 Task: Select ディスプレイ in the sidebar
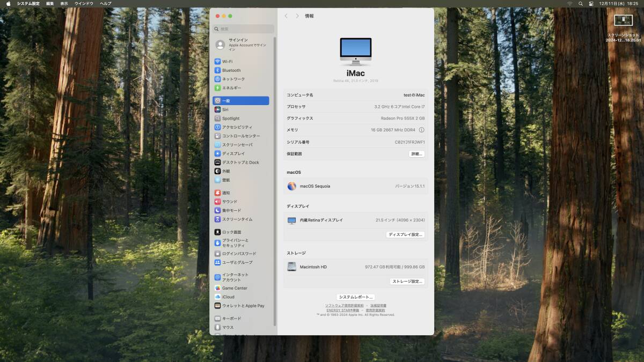[x=233, y=153]
